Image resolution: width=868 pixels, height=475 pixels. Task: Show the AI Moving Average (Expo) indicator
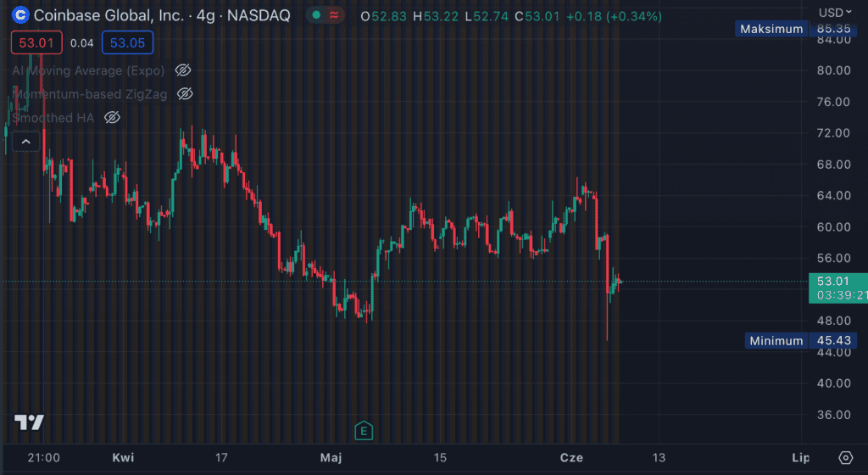[x=183, y=70]
